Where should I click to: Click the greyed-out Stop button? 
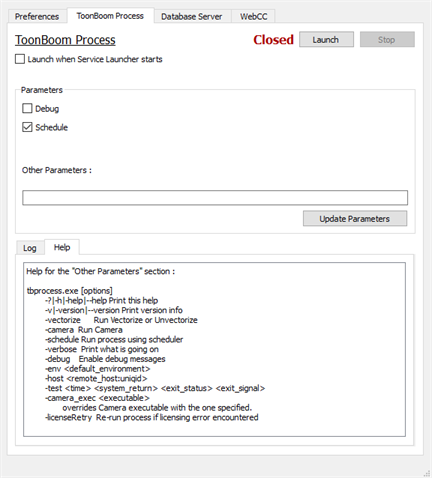387,40
